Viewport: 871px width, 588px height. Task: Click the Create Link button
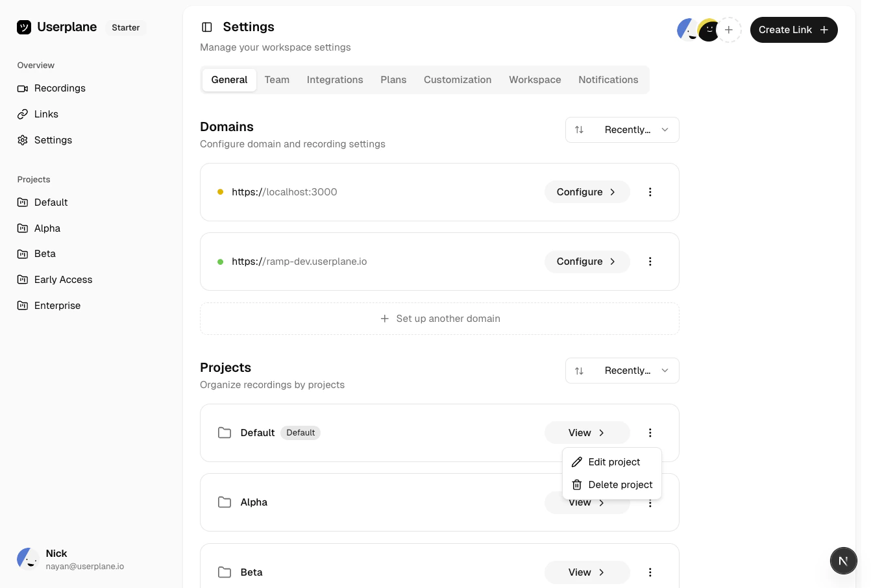[793, 30]
